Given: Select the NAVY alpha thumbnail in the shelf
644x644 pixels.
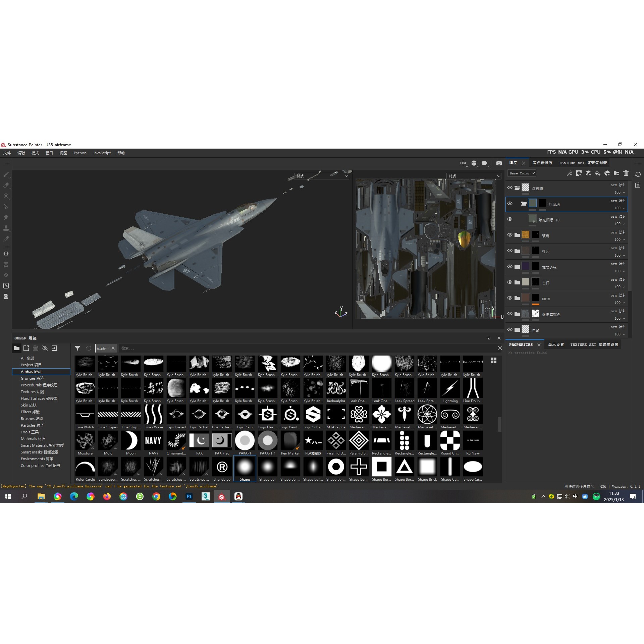Looking at the screenshot, I should pos(153,440).
